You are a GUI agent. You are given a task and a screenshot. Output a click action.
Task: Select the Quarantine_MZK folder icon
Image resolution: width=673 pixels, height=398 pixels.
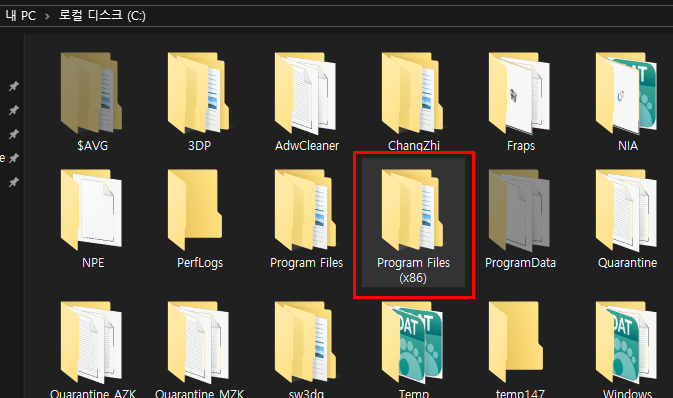198,342
